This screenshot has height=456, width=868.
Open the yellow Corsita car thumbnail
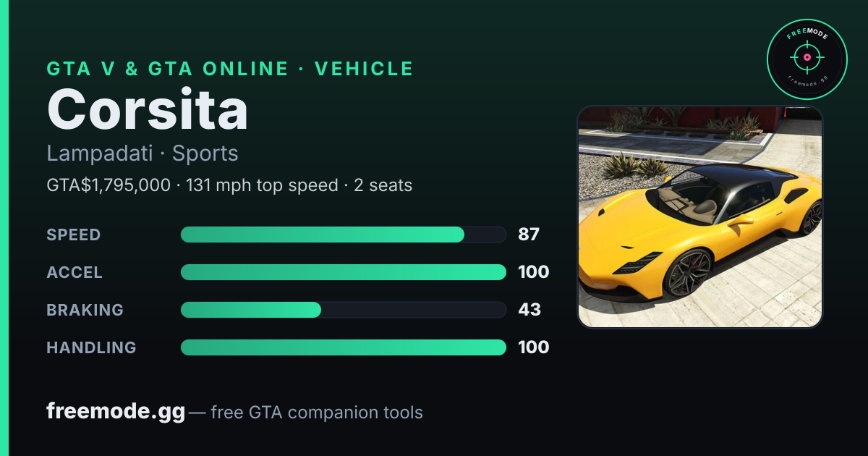point(700,217)
